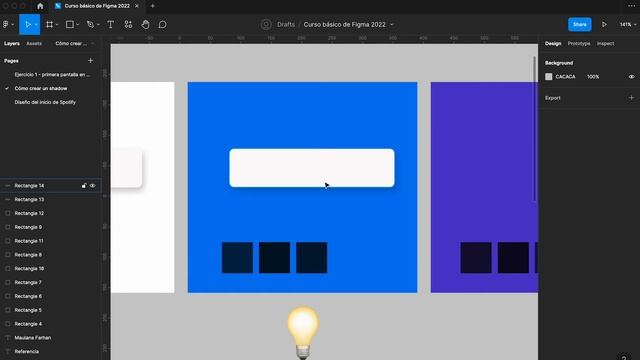Open the Resources components tool
This screenshot has height=360, width=640.
click(x=128, y=24)
